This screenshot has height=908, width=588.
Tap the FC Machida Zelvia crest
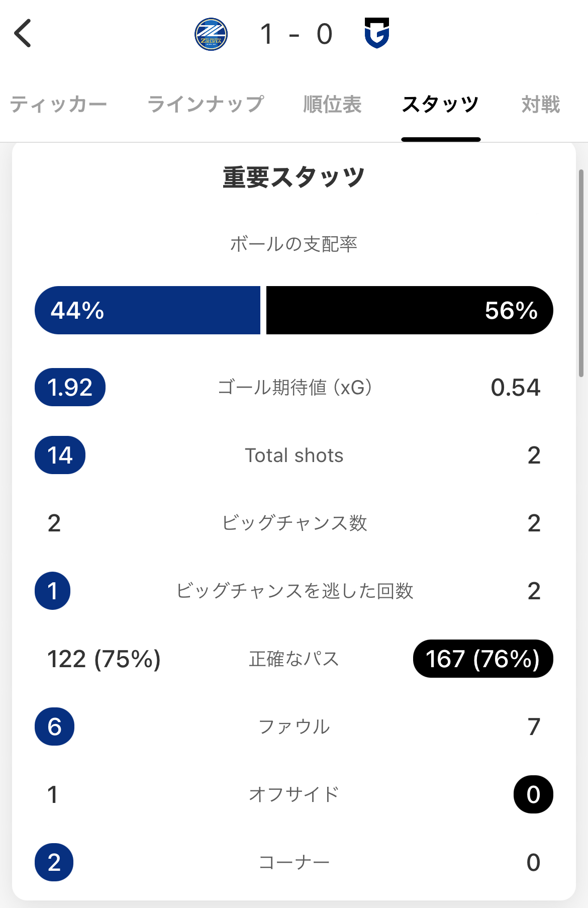tap(211, 34)
